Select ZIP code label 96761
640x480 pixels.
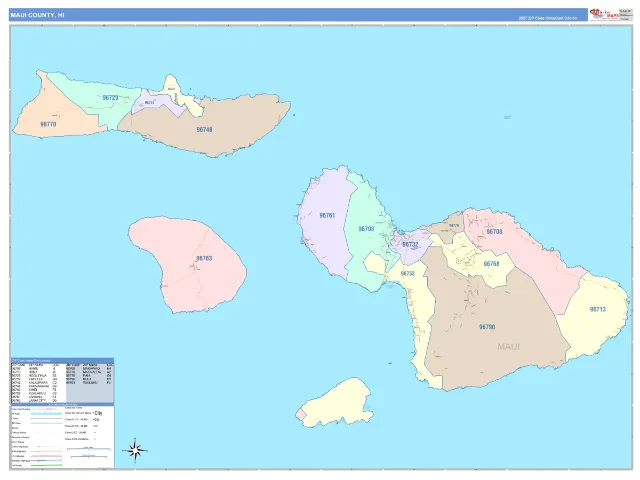point(327,215)
